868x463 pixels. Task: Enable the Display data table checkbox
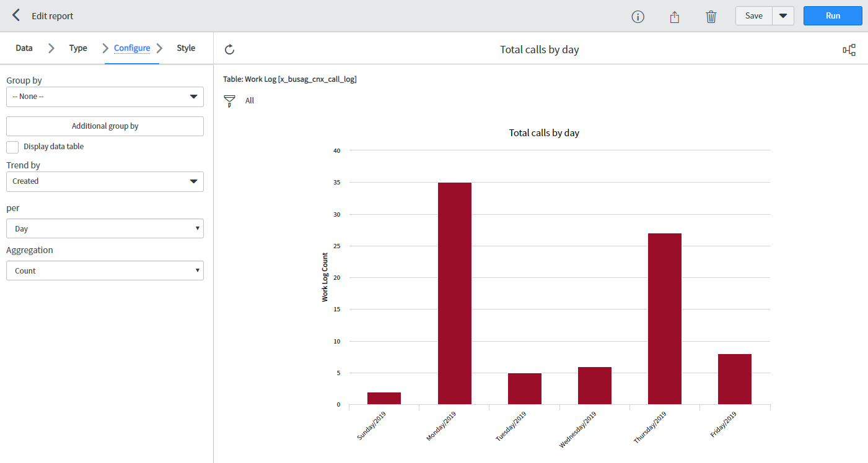[12, 147]
